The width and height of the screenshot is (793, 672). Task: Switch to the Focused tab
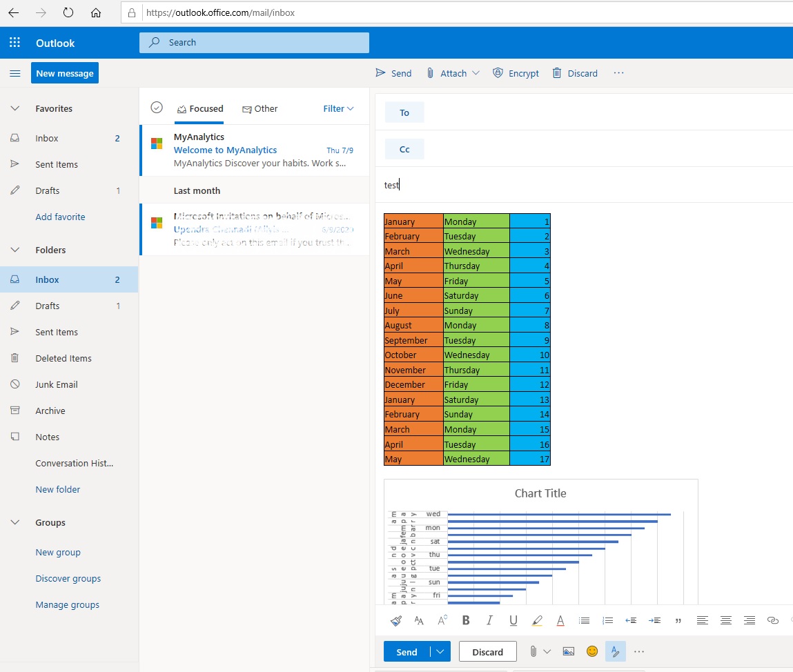(x=199, y=109)
